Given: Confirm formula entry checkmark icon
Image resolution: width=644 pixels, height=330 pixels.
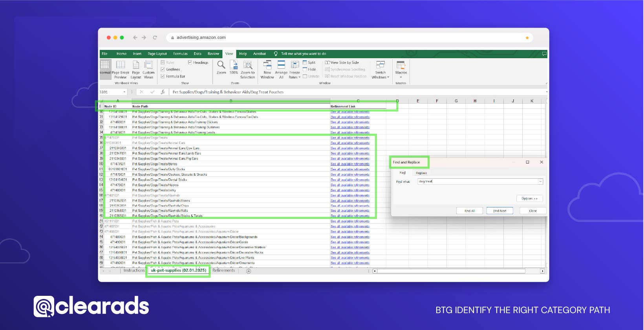Looking at the screenshot, I should pyautogui.click(x=152, y=92).
